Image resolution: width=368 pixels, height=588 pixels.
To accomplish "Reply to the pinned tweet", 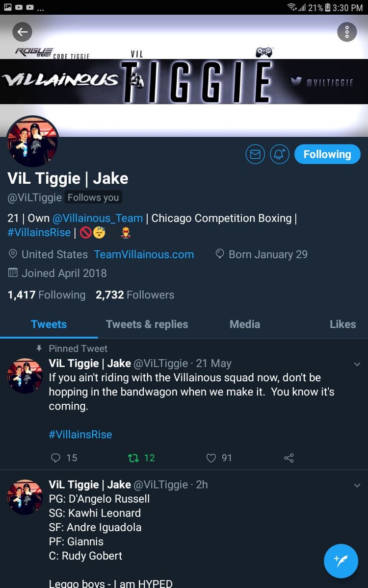I will click(64, 458).
